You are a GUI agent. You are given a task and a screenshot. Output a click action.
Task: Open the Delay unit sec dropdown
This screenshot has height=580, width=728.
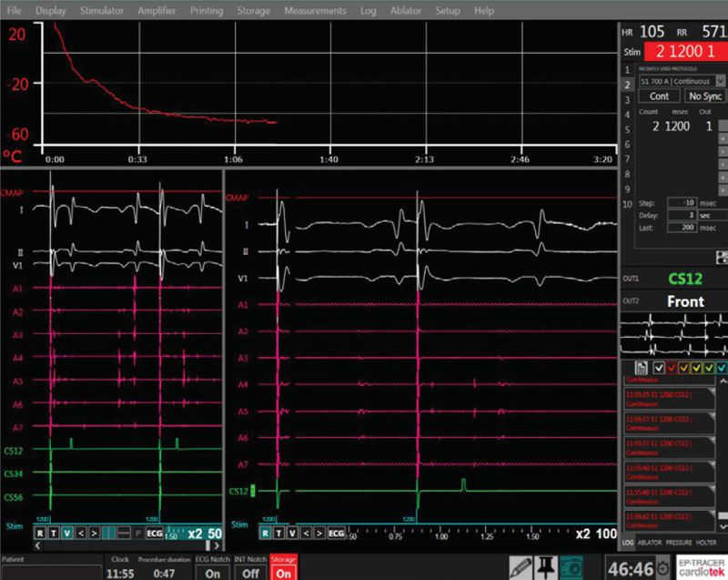[713, 216]
